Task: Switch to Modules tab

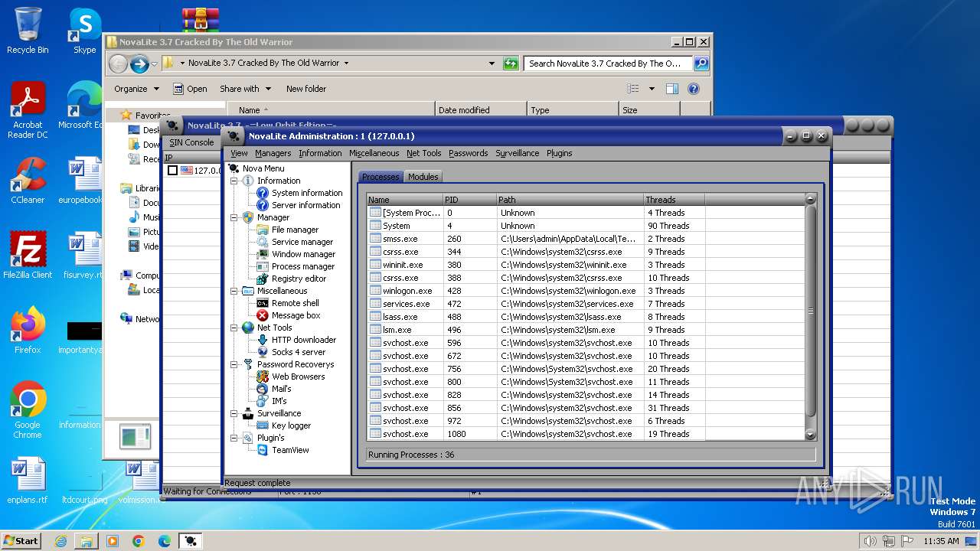Action: point(423,177)
